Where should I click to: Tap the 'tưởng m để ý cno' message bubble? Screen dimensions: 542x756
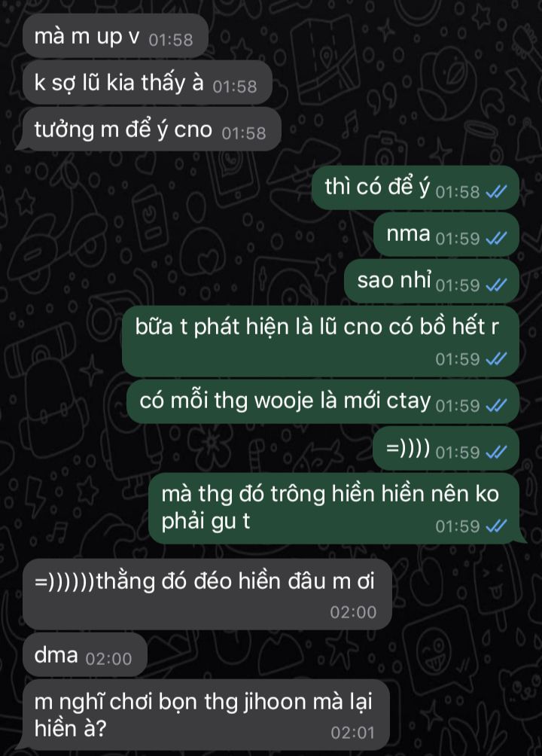click(151, 130)
